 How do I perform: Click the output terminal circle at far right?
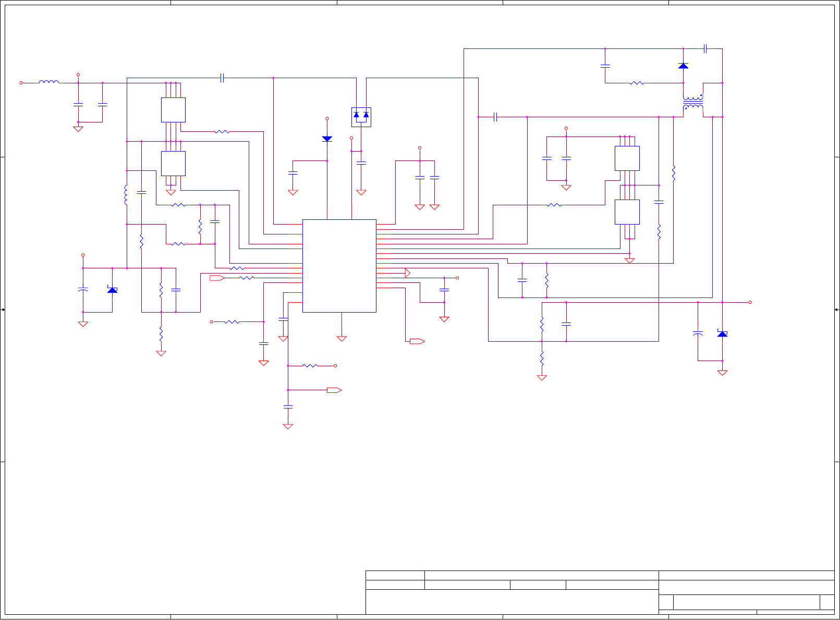pyautogui.click(x=750, y=302)
